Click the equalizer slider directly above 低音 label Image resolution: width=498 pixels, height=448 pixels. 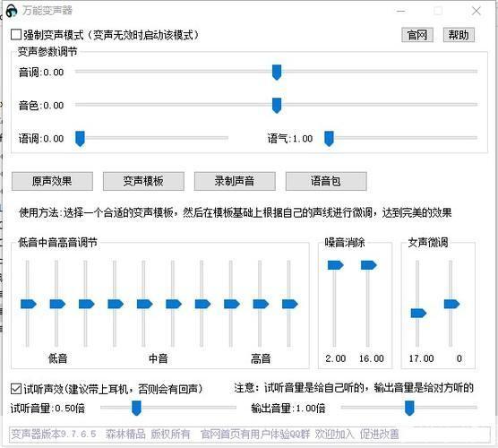pyautogui.click(x=57, y=304)
